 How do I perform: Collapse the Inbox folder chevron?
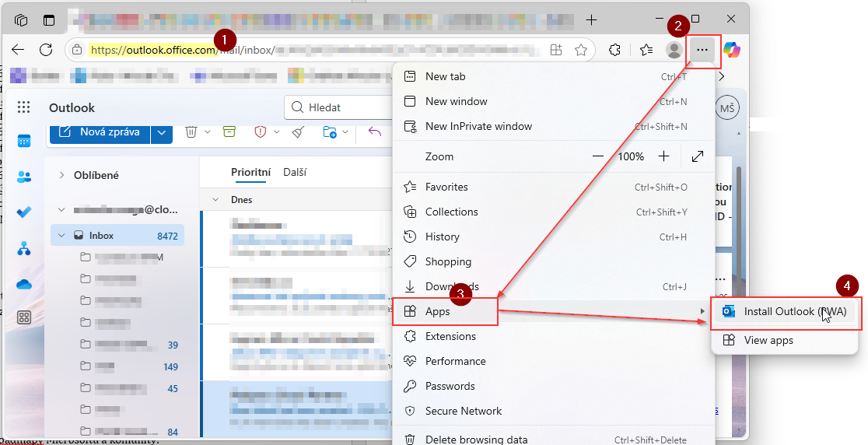pos(61,235)
